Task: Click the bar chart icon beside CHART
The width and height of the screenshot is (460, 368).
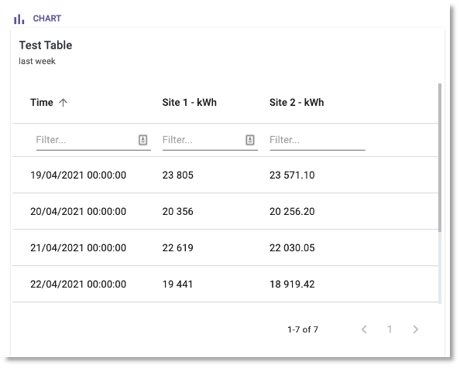Action: 19,19
